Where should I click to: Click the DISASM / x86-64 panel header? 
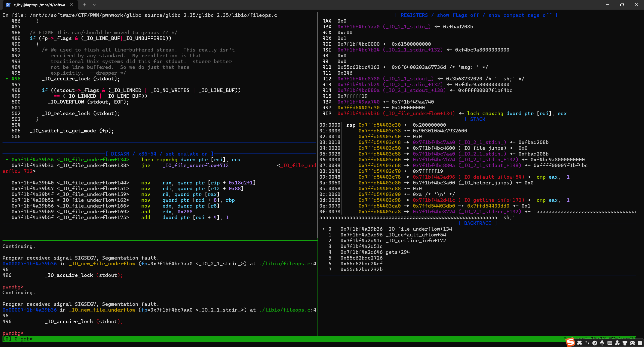pos(159,154)
